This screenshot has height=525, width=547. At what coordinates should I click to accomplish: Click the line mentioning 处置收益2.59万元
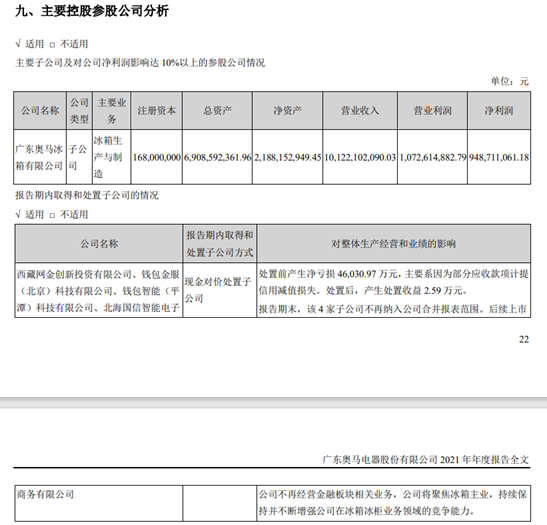point(363,291)
